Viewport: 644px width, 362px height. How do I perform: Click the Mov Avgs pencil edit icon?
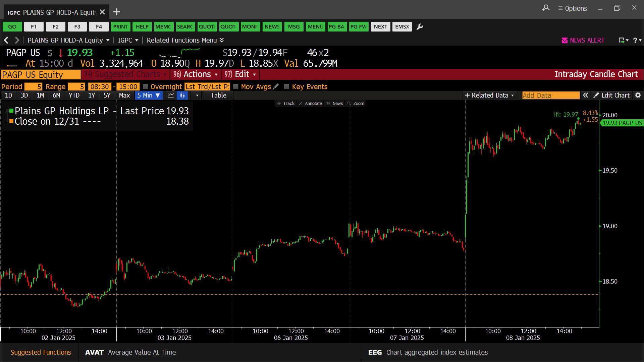(276, 87)
